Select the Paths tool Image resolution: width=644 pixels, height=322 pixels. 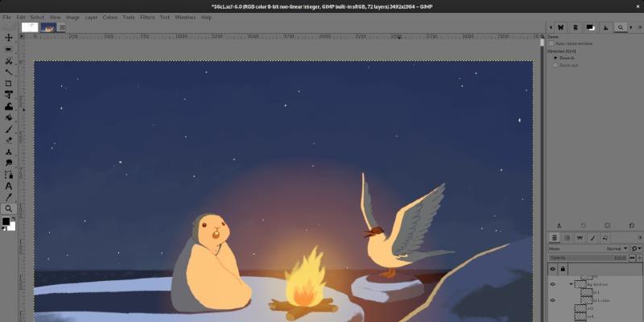[9, 174]
